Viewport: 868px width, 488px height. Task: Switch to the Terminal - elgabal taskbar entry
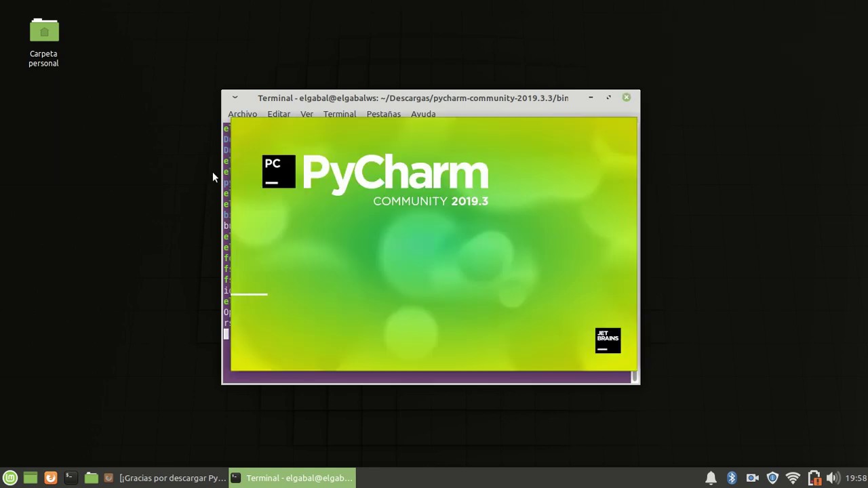[x=292, y=478]
